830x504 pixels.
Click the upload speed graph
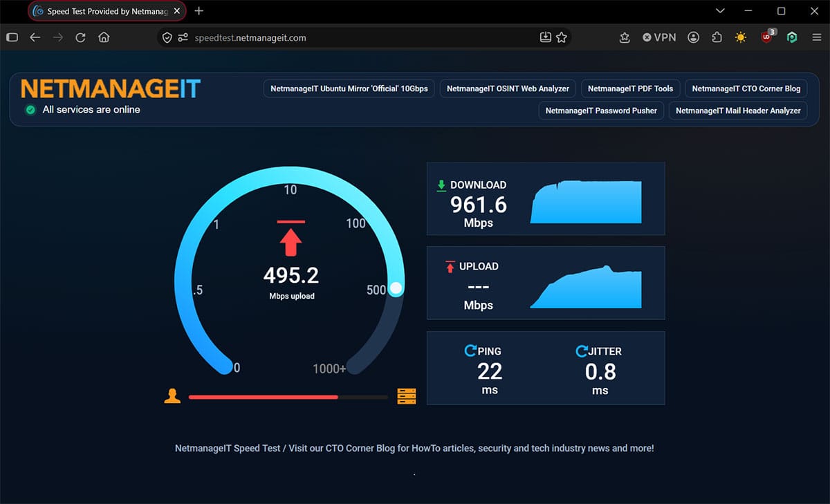[586, 287]
